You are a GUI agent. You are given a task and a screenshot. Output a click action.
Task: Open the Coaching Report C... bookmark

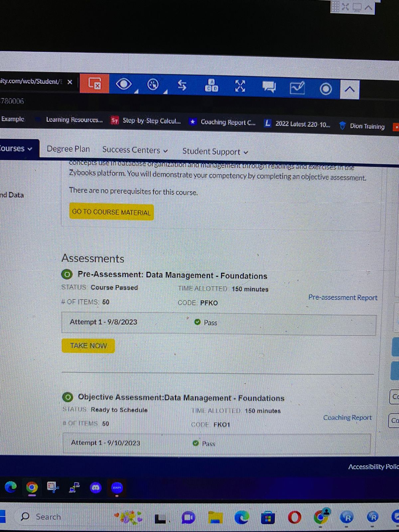pyautogui.click(x=223, y=122)
